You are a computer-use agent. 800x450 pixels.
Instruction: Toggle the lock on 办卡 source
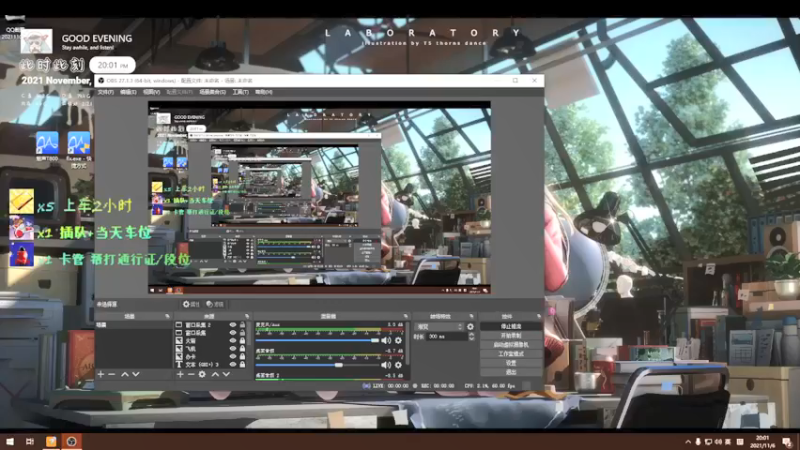[x=242, y=357]
